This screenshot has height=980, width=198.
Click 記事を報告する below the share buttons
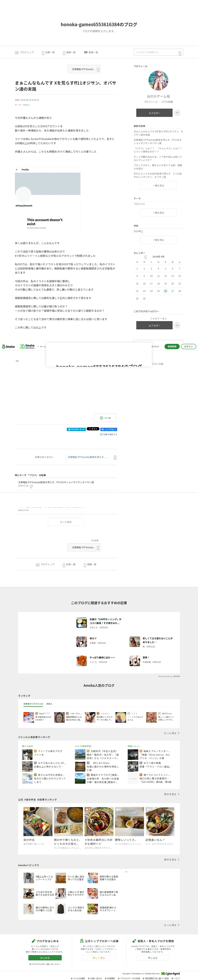pyautogui.click(x=109, y=435)
